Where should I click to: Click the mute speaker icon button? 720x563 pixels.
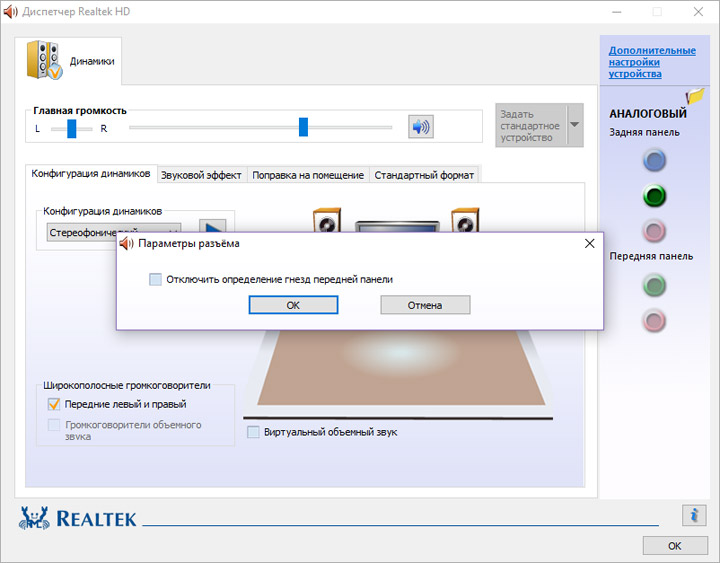(x=421, y=127)
